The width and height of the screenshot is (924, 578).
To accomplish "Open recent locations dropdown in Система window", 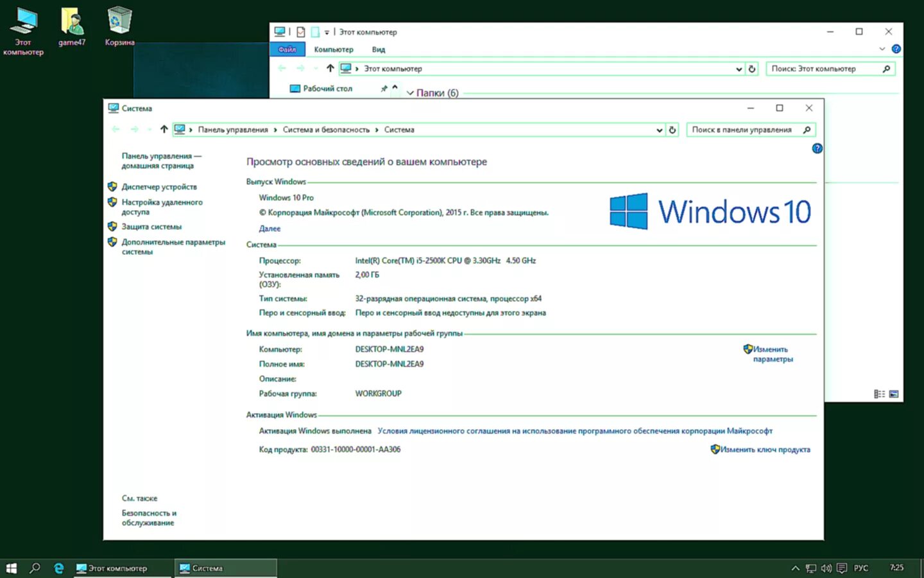I will [x=150, y=130].
